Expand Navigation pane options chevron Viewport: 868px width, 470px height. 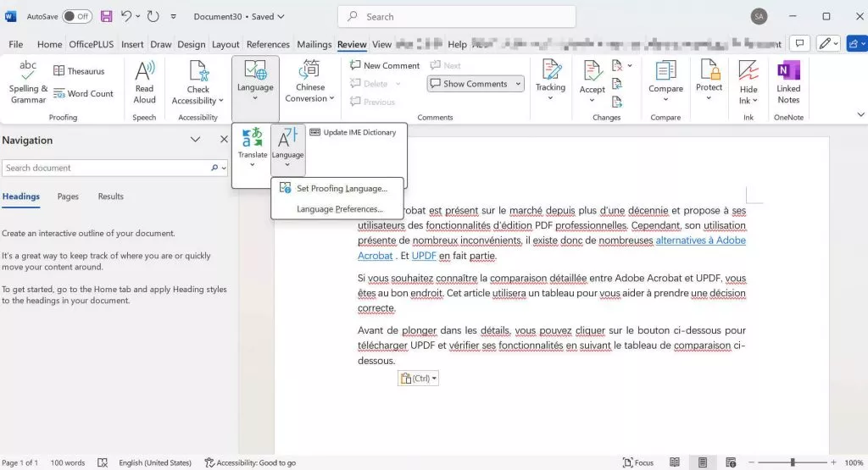[x=196, y=140]
